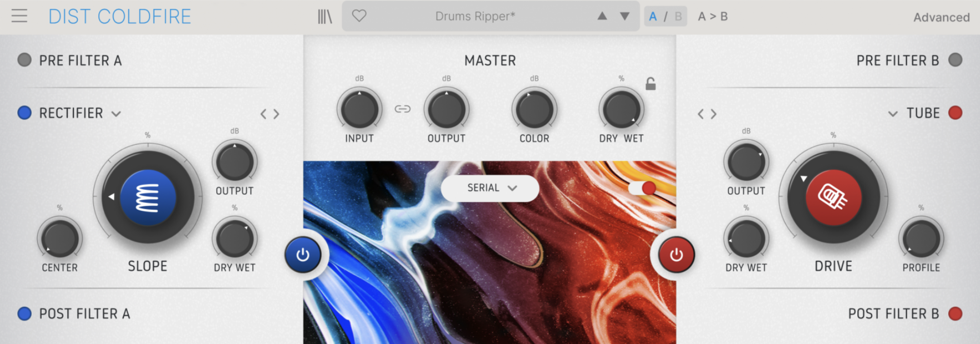The width and height of the screenshot is (980, 344).
Task: Click the master Dry Wet knob
Action: tap(621, 109)
